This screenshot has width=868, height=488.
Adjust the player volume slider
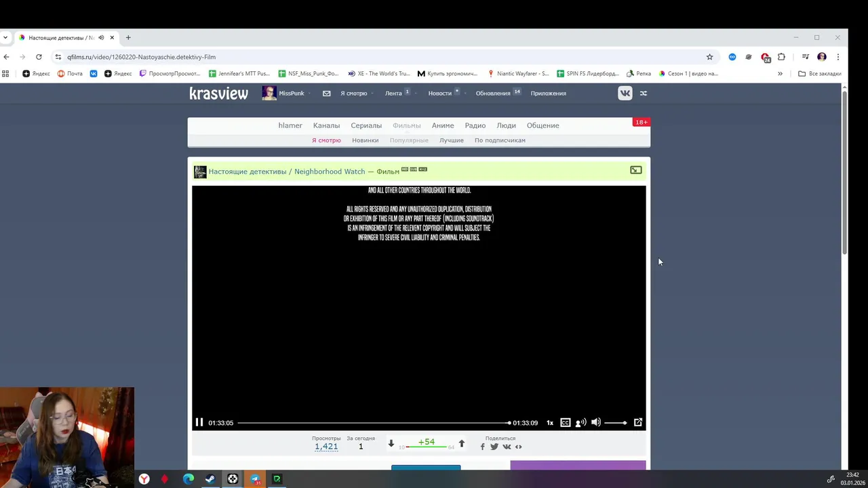tap(616, 423)
